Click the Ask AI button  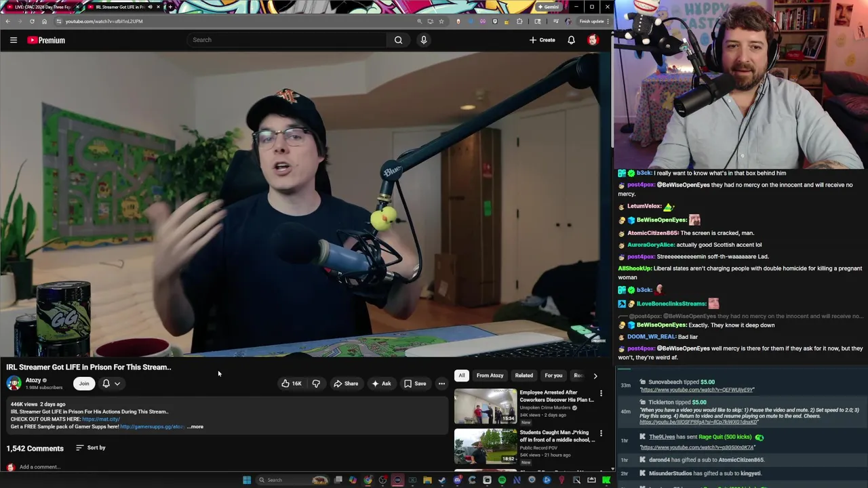[381, 384]
